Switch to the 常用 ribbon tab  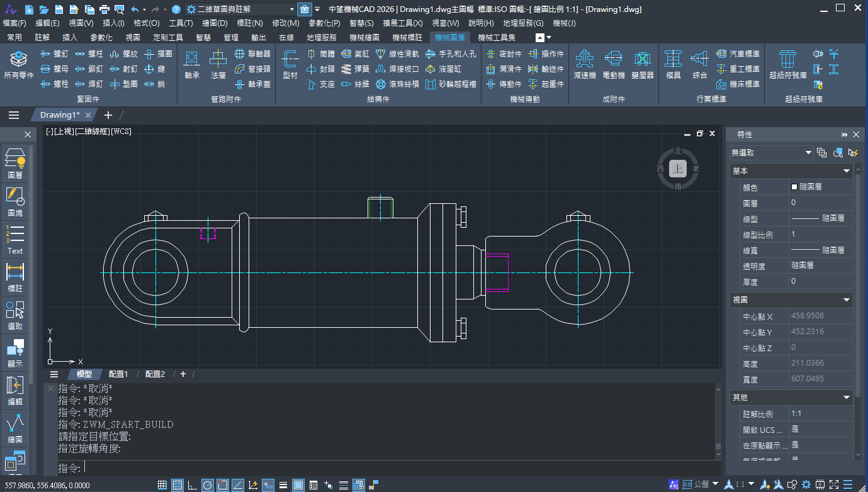pyautogui.click(x=14, y=38)
